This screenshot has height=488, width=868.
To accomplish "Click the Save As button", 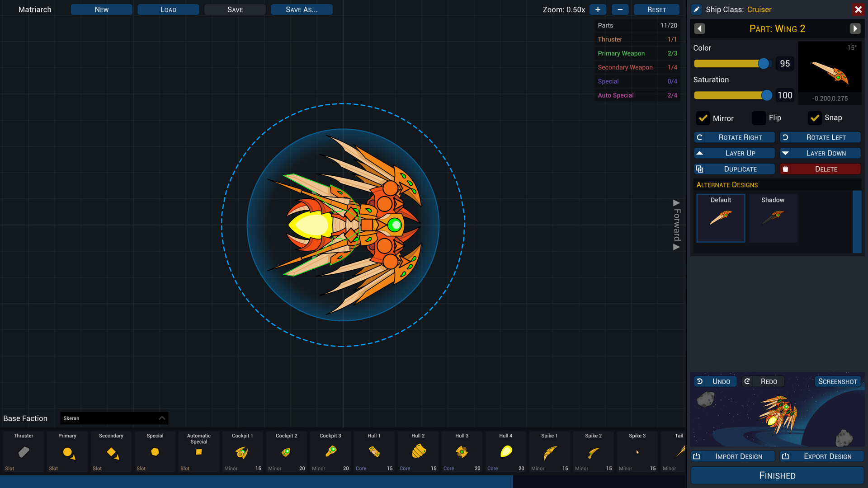I will (302, 9).
